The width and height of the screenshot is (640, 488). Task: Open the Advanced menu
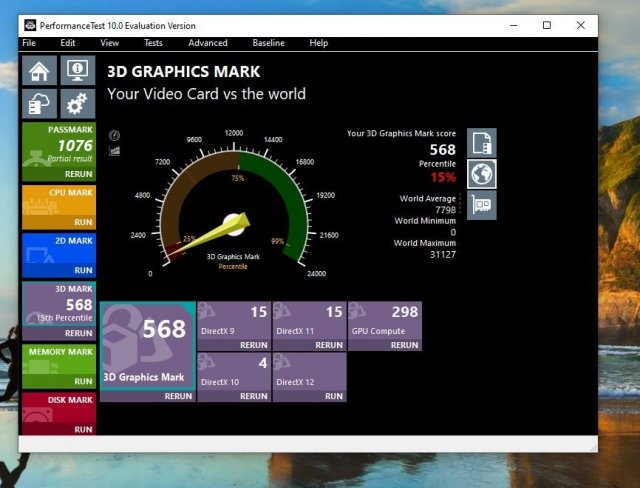pos(208,43)
